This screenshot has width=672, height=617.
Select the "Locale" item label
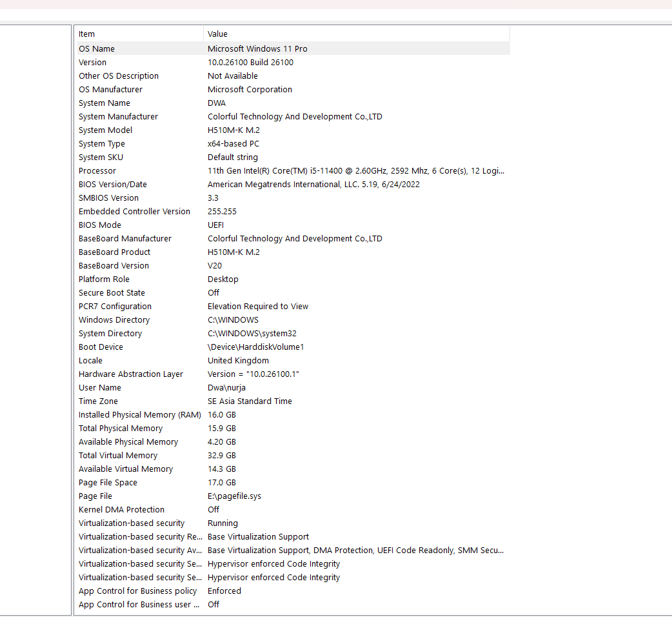point(90,361)
